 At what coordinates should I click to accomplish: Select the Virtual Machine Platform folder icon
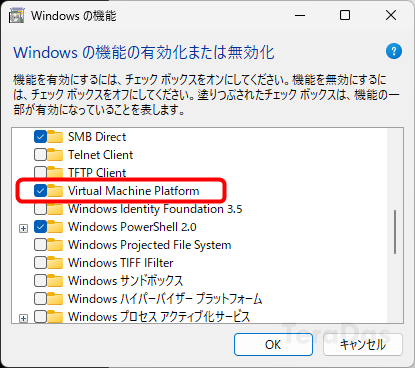[55, 191]
